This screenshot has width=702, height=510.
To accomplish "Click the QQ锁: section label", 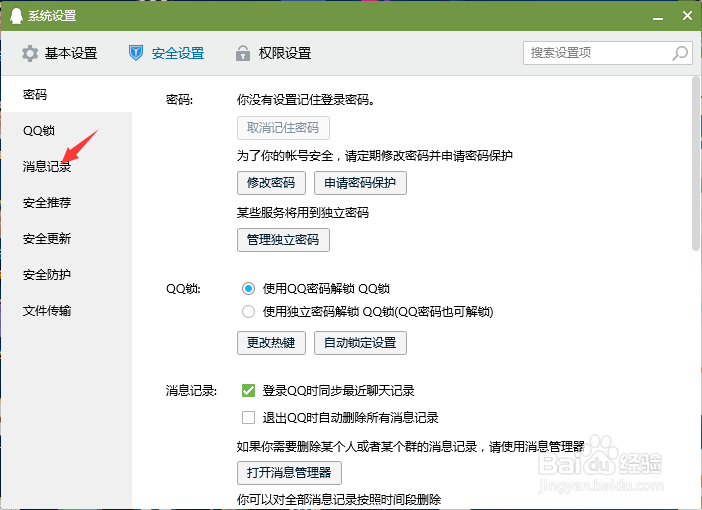I will pos(184,289).
